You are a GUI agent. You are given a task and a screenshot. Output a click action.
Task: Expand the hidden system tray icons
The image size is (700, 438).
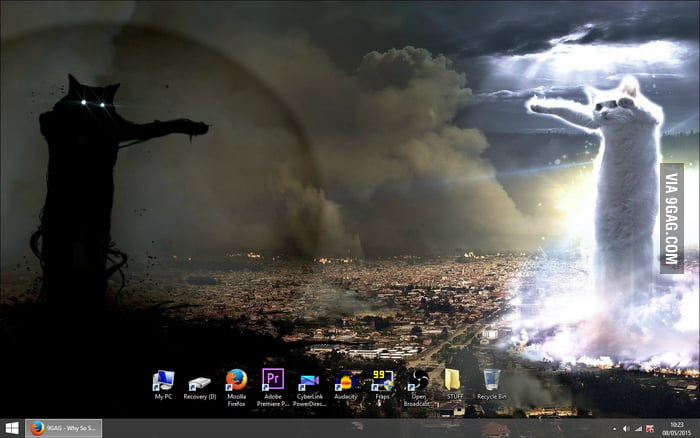pyautogui.click(x=612, y=428)
